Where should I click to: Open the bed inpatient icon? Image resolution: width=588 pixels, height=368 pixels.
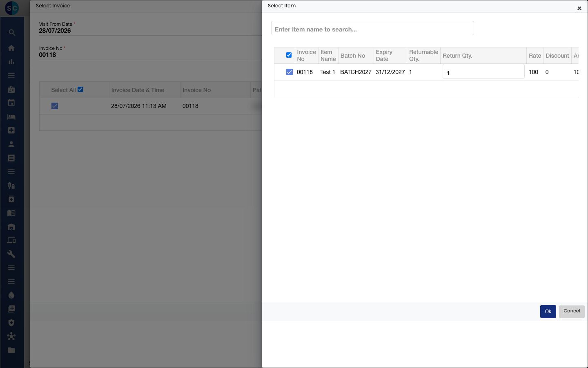(x=11, y=117)
